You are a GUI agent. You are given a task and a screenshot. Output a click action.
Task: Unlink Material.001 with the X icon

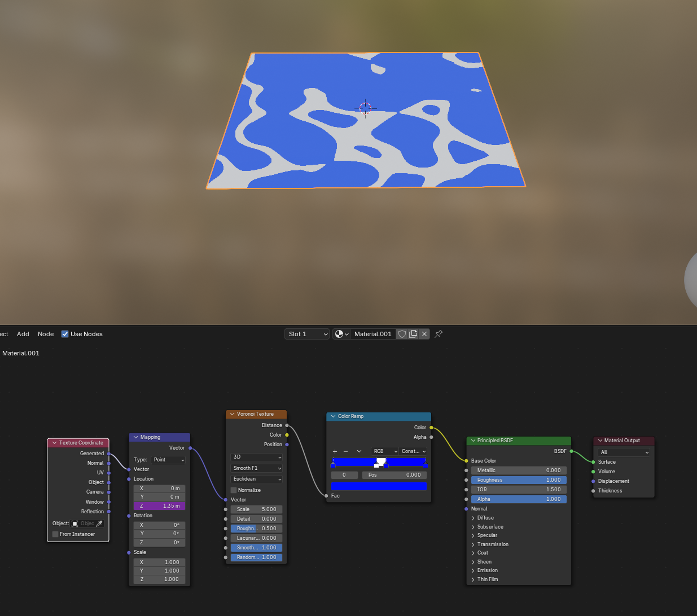coord(424,334)
